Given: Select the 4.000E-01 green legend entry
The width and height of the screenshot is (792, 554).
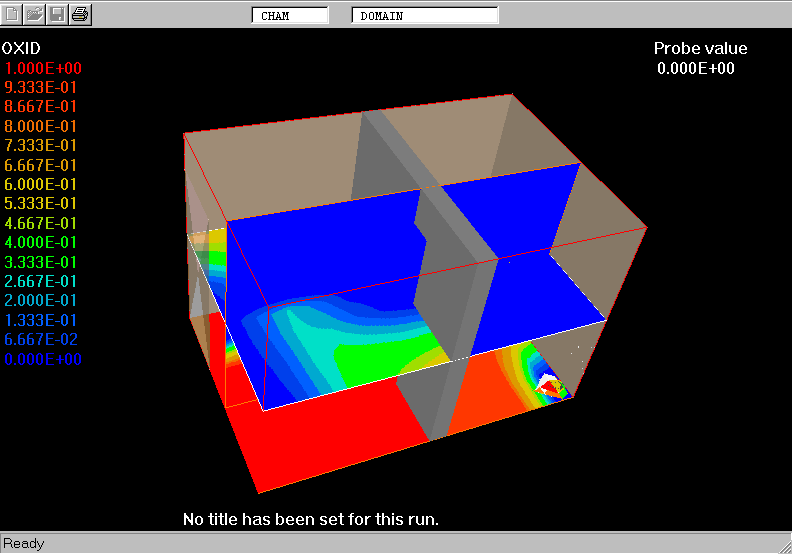Looking at the screenshot, I should (x=41, y=242).
